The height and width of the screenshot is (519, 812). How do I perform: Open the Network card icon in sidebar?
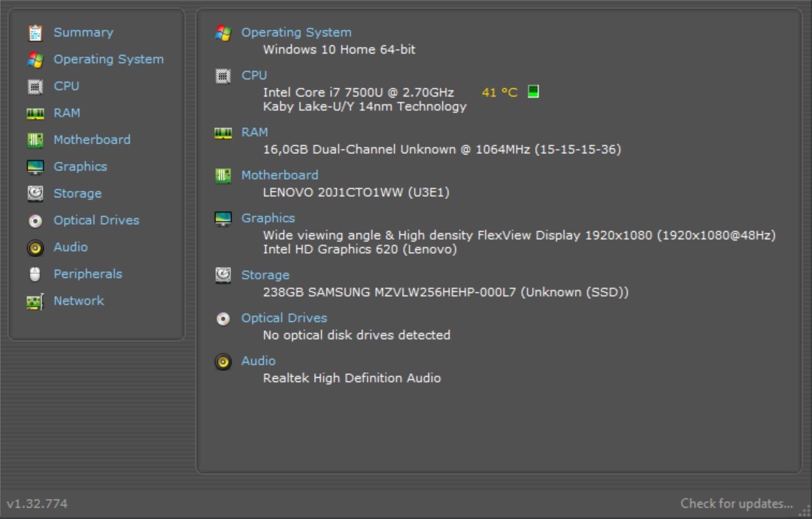35,301
